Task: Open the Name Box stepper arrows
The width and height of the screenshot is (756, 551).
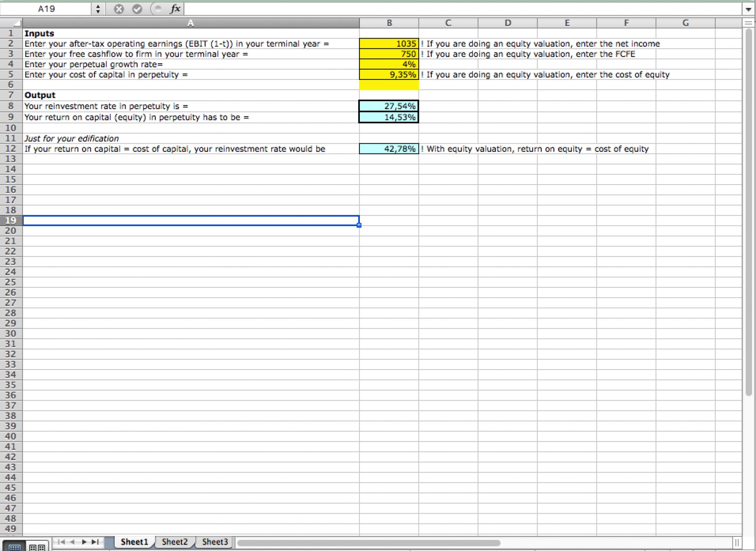Action: click(98, 9)
